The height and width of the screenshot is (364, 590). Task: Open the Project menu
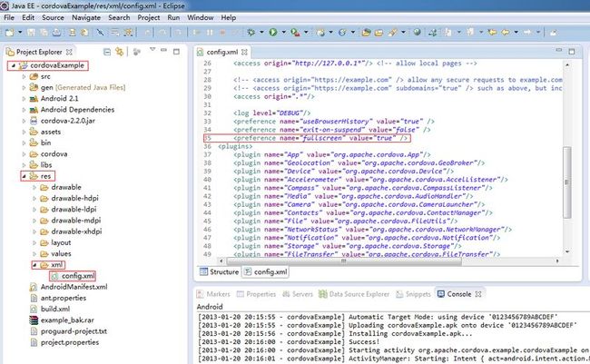[x=148, y=17]
